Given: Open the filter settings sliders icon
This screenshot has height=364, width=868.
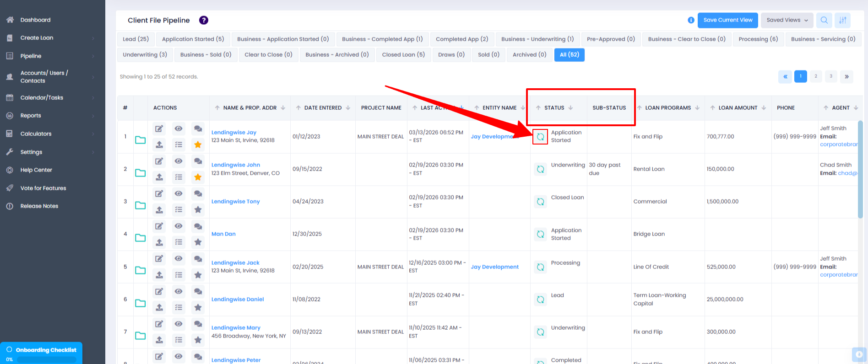Looking at the screenshot, I should [x=842, y=20].
